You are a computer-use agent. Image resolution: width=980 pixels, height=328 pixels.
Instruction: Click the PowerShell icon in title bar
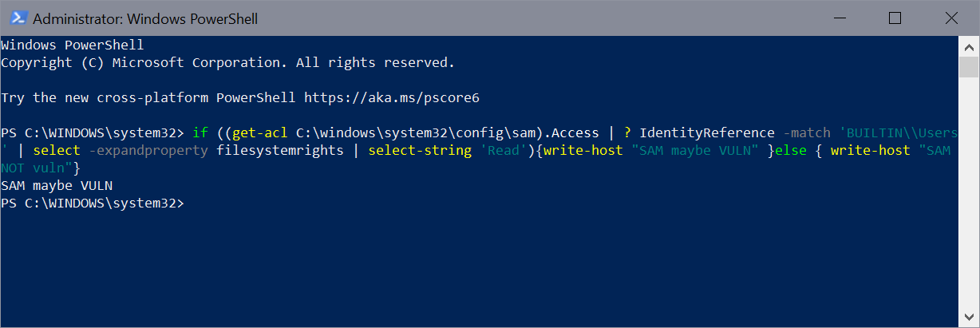pyautogui.click(x=16, y=18)
